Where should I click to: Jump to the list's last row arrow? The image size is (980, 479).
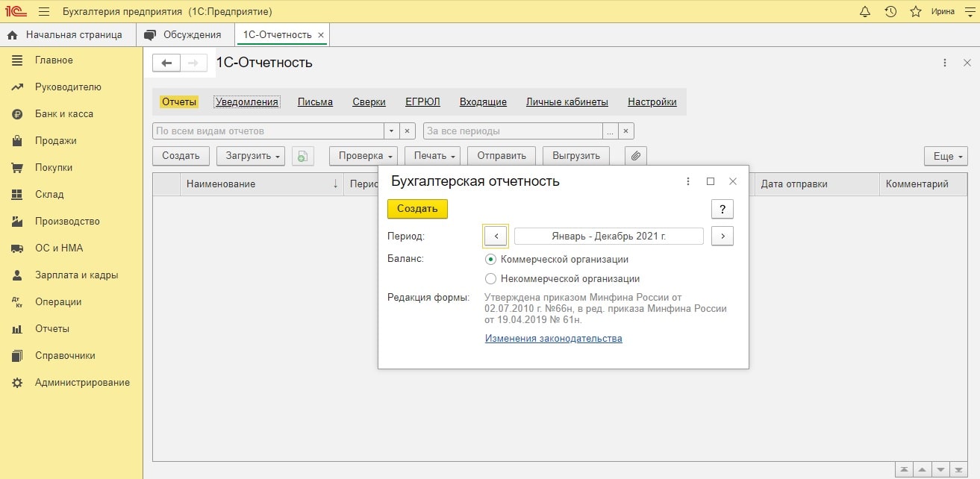(x=958, y=469)
